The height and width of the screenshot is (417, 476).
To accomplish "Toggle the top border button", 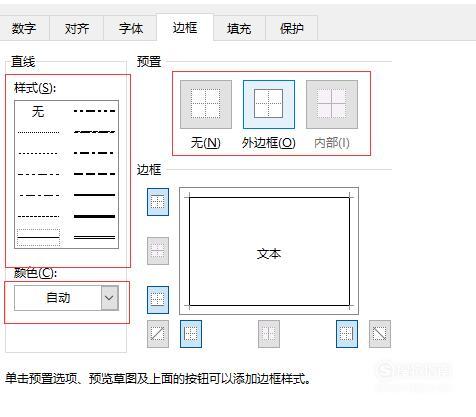I will click(x=158, y=202).
